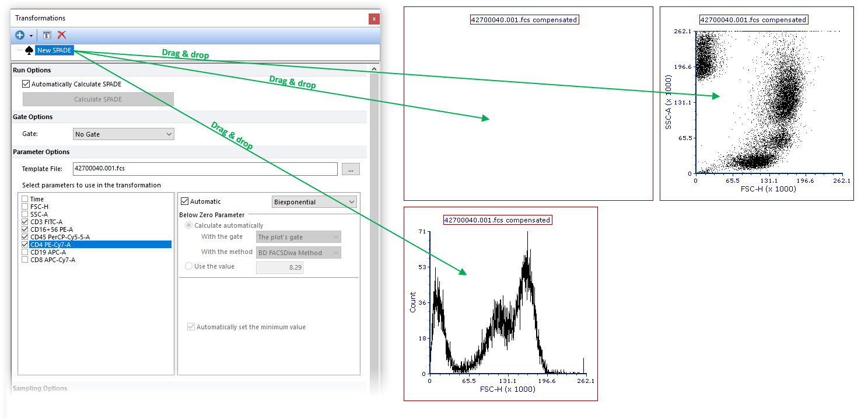Toggle the Automatic scaling checkbox

[185, 201]
